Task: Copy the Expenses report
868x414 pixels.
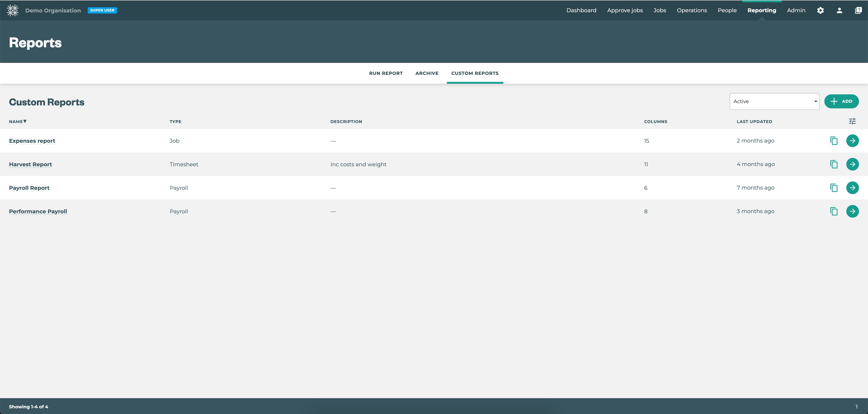Action: (834, 140)
